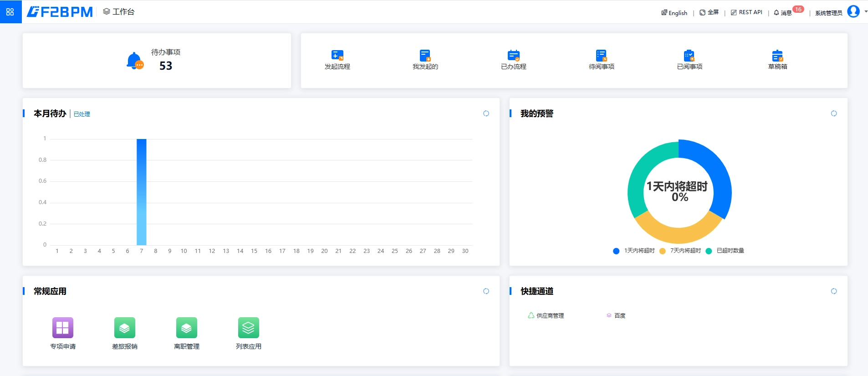Click the 待办事项 bell icon
The height and width of the screenshot is (376, 868).
tap(135, 61)
